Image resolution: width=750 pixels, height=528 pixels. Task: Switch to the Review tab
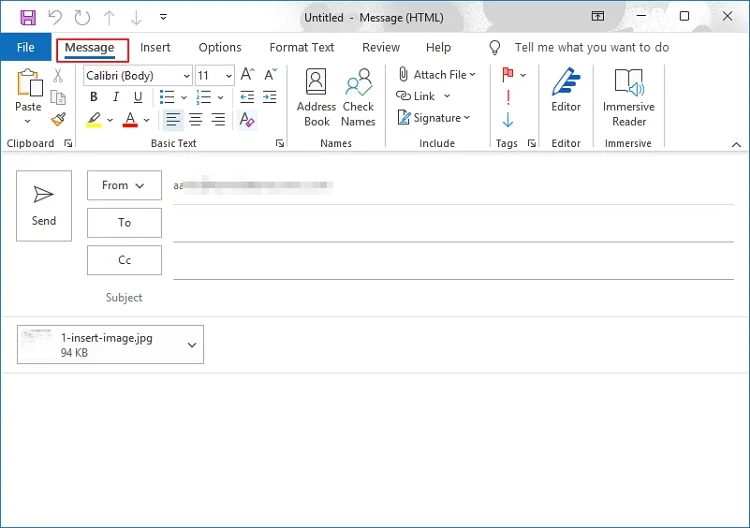click(x=381, y=47)
